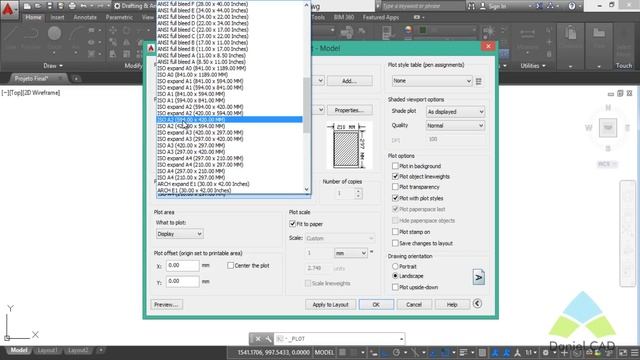Open the Home ribbon tab
The width and height of the screenshot is (640, 360).
33,18
